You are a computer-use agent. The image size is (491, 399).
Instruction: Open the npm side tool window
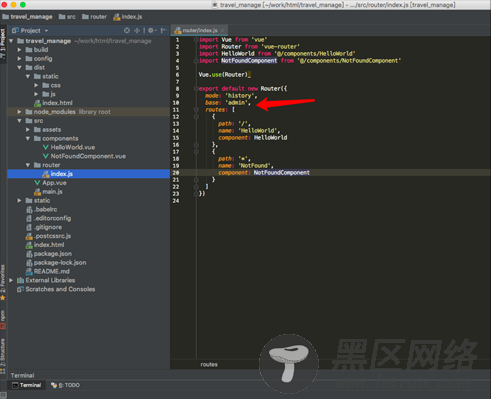(3, 319)
